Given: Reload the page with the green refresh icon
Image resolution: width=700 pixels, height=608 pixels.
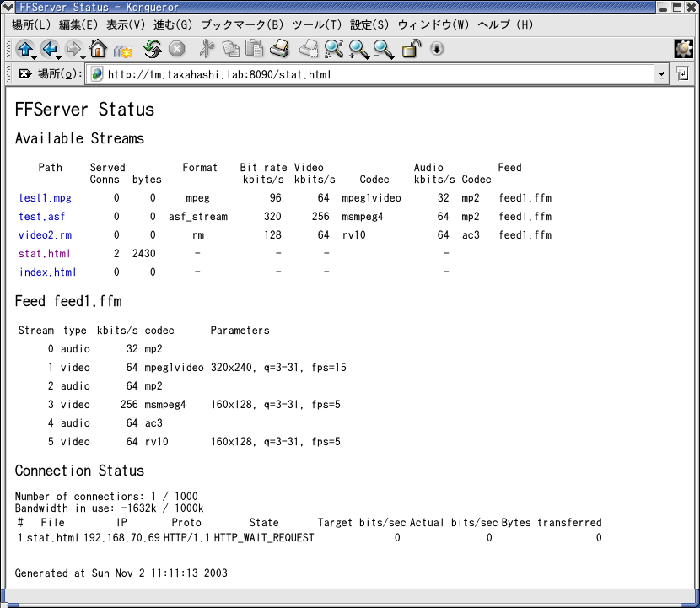Looking at the screenshot, I should coord(153,49).
